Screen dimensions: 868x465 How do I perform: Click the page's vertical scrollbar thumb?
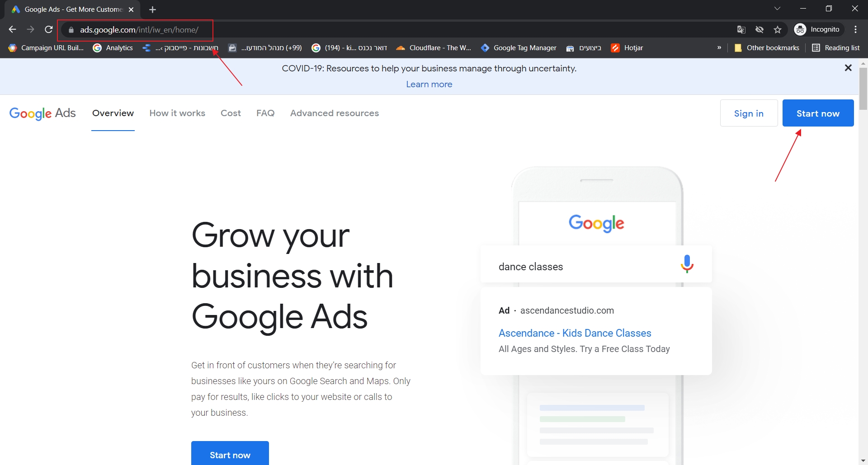click(x=863, y=88)
